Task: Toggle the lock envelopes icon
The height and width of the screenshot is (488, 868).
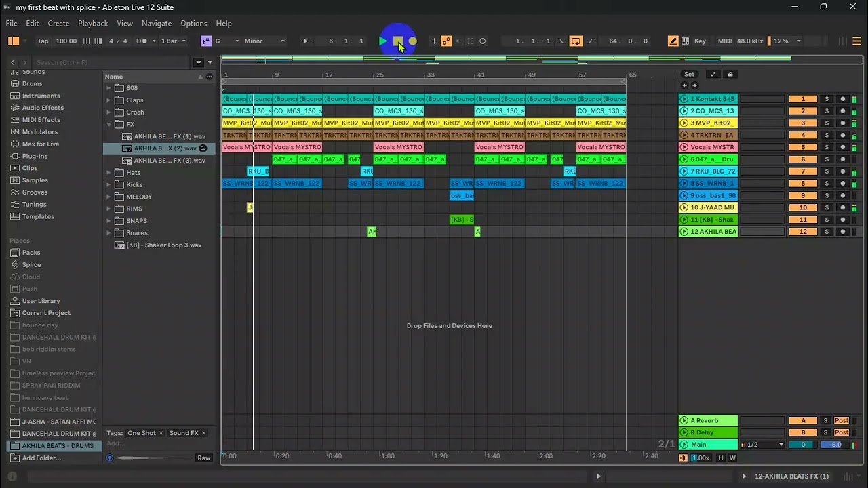Action: tap(730, 75)
